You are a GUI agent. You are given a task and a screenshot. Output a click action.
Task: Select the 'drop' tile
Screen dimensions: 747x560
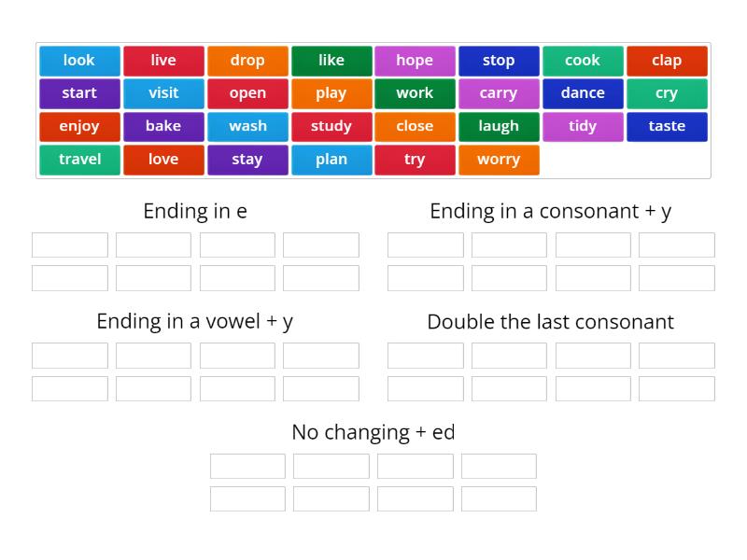pos(247,60)
